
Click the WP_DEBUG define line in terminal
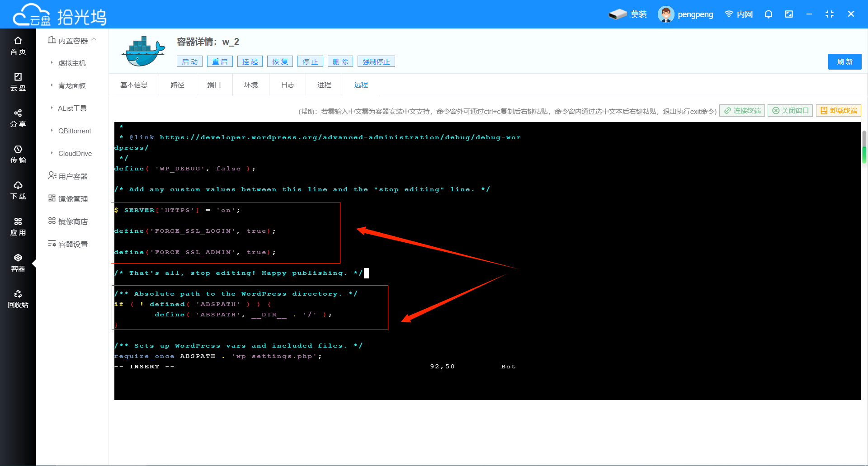click(185, 169)
